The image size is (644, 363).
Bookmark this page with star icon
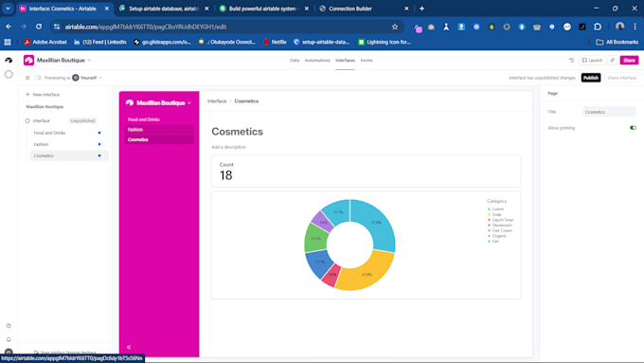[395, 27]
